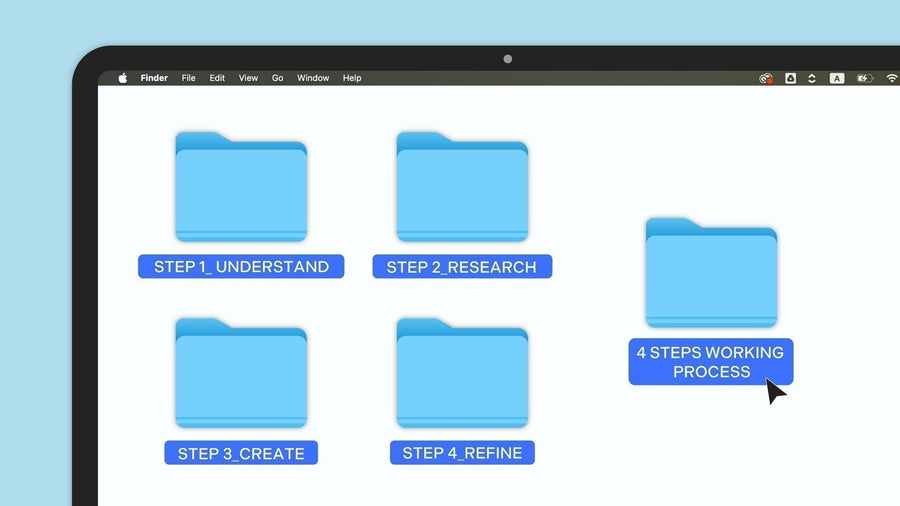Select the STEP 4_REFINE folder icon

tap(462, 374)
